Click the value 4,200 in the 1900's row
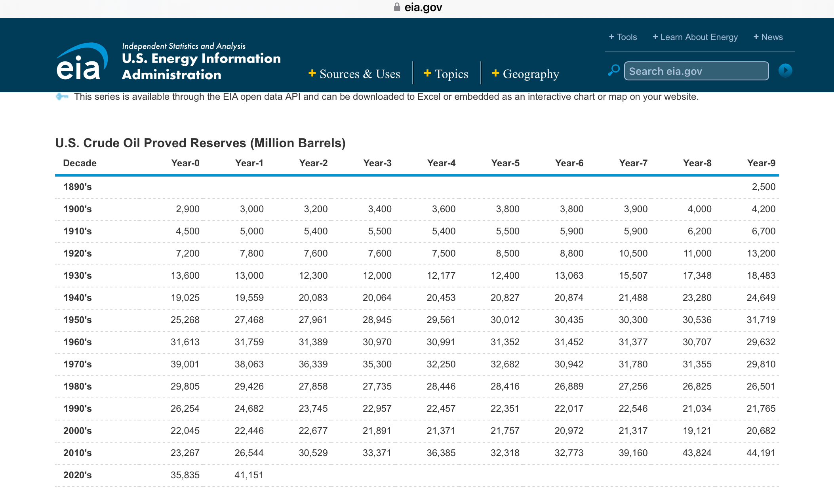Viewport: 834px width, 504px height. pos(764,209)
